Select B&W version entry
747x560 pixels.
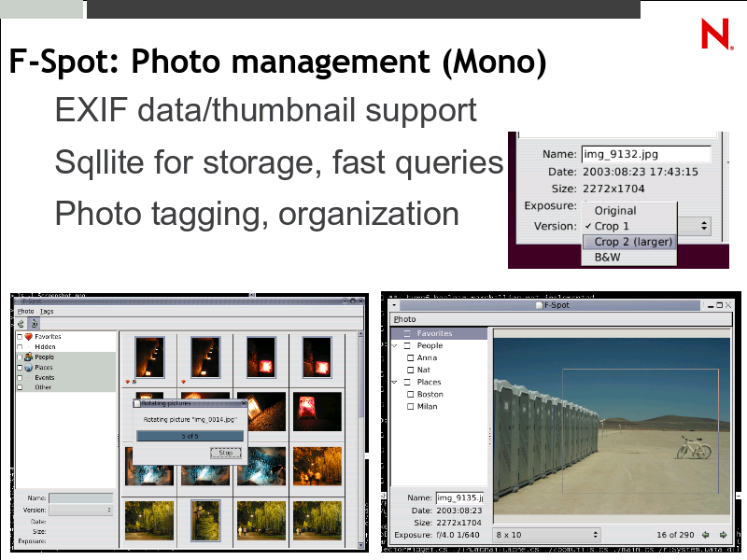pyautogui.click(x=628, y=258)
